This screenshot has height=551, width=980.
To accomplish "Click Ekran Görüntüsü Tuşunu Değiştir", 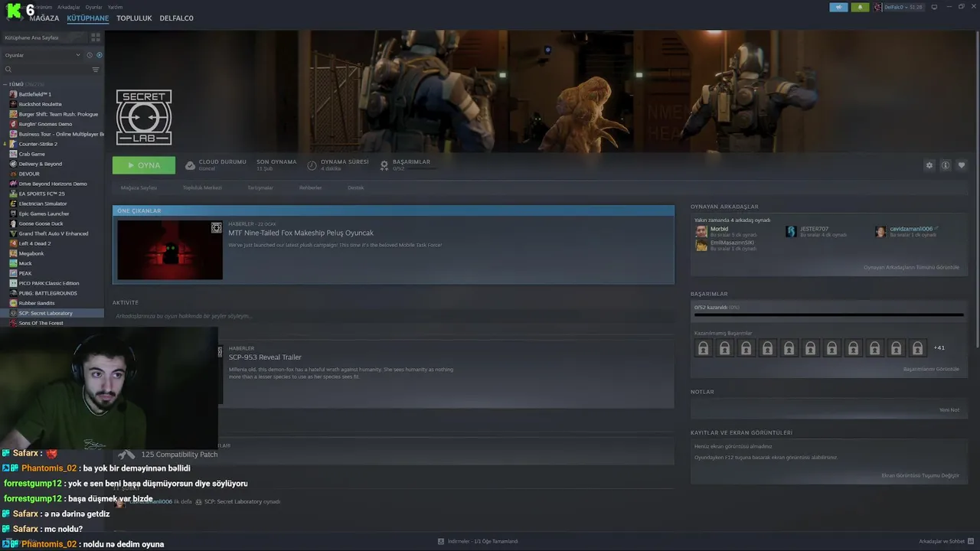I will [920, 475].
